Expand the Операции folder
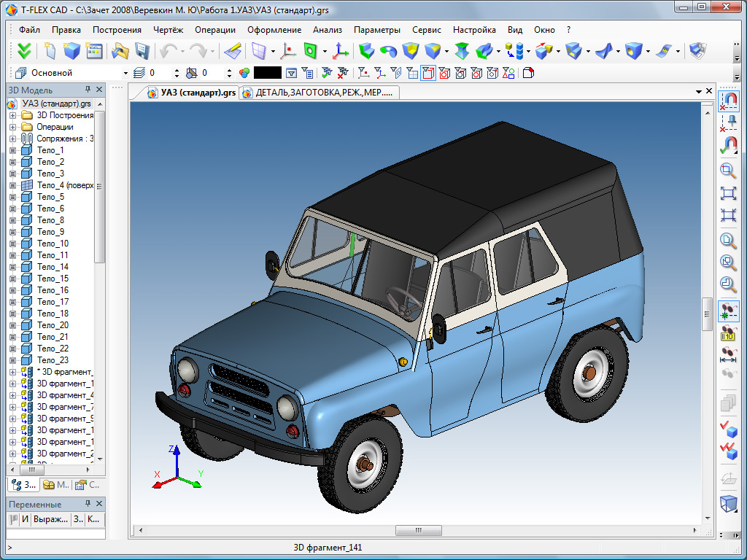Screen dimensions: 747x560 (x=13, y=127)
